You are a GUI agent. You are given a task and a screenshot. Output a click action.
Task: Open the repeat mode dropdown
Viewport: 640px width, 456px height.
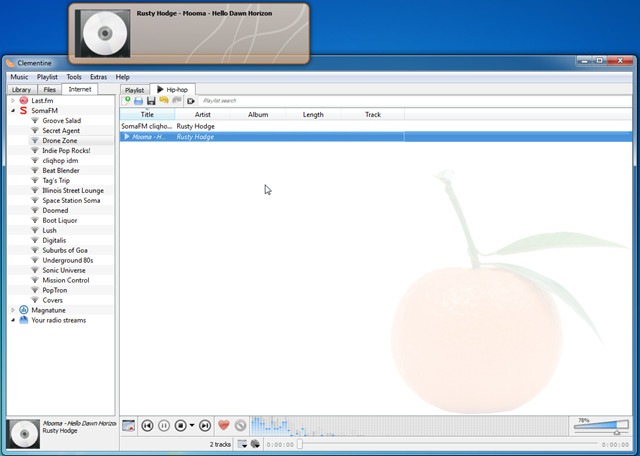pos(242,444)
